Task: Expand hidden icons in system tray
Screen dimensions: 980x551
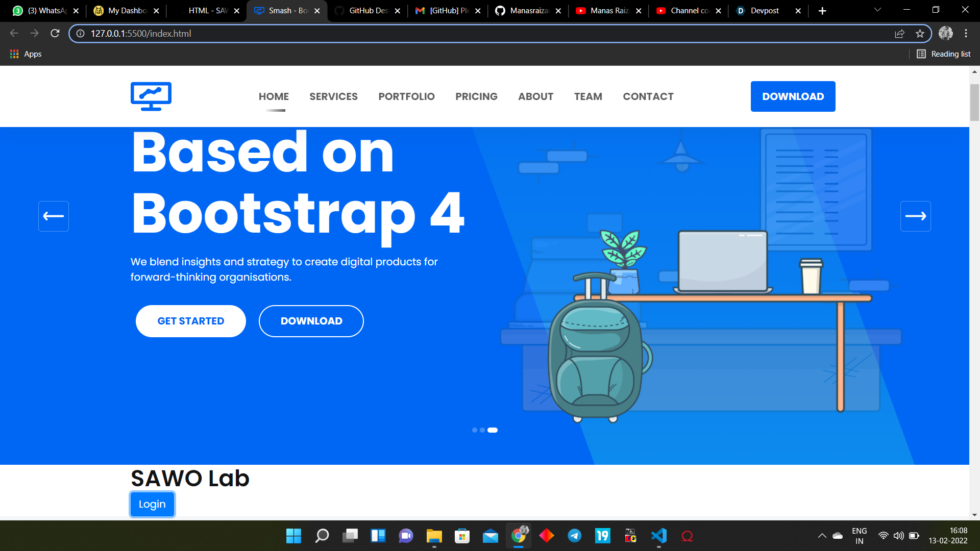Action: pyautogui.click(x=822, y=536)
